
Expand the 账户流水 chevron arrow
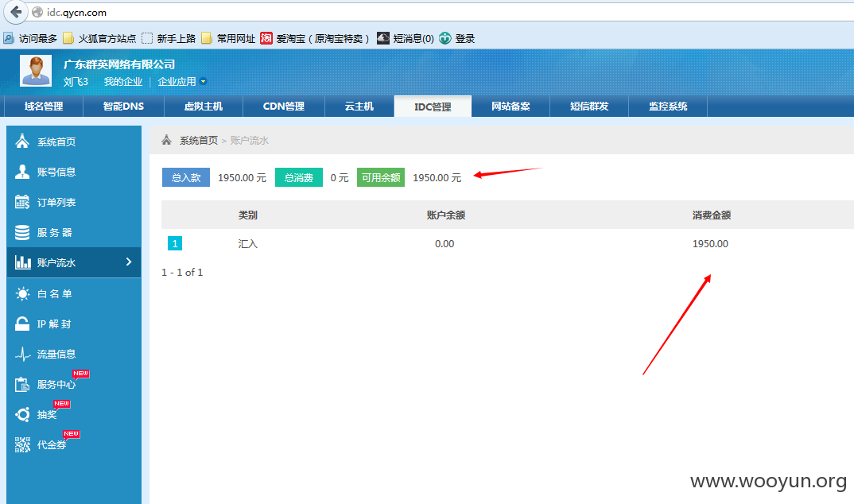(x=129, y=262)
